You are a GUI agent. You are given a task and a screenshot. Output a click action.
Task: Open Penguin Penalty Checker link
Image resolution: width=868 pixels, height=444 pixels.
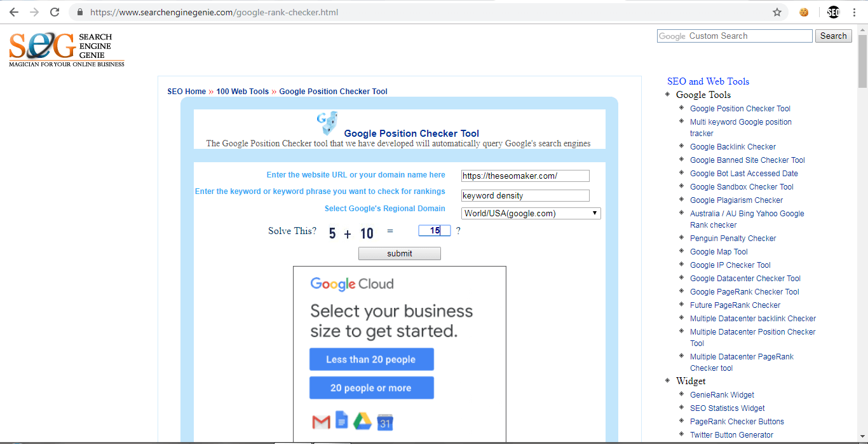click(733, 239)
